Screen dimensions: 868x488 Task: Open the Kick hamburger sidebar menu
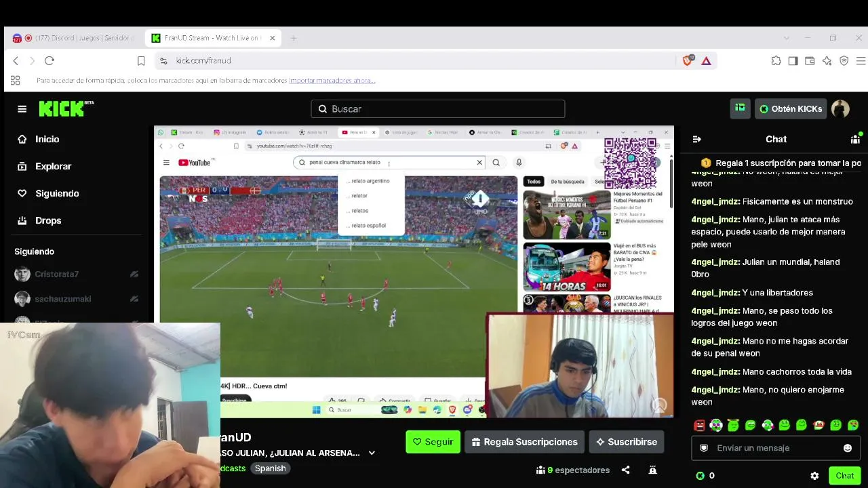tap(22, 109)
